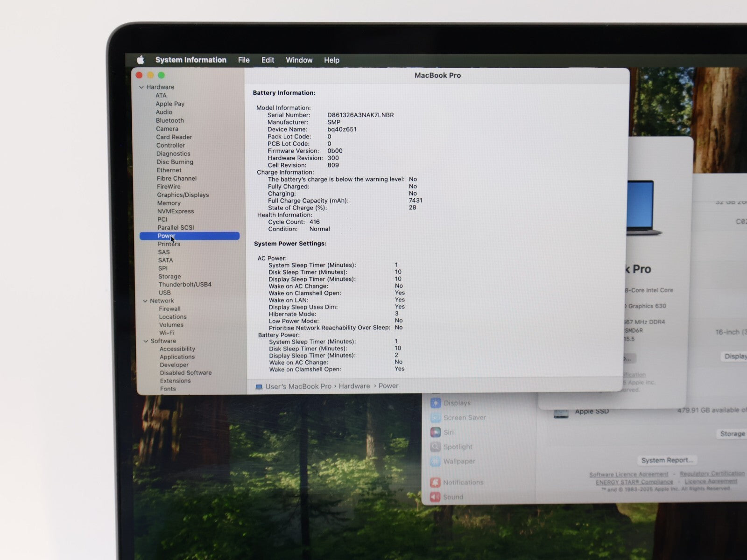Screen dimensions: 747x560
Task: Click the System Report button
Action: click(x=667, y=461)
